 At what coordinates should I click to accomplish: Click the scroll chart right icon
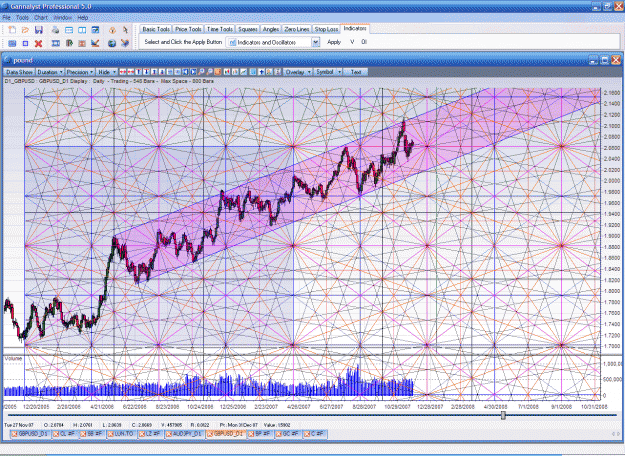pyautogui.click(x=193, y=72)
